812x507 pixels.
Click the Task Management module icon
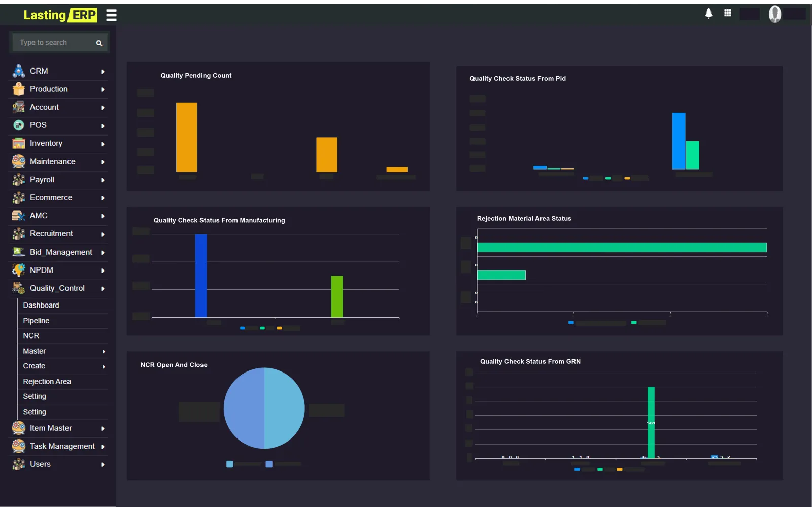(x=19, y=446)
